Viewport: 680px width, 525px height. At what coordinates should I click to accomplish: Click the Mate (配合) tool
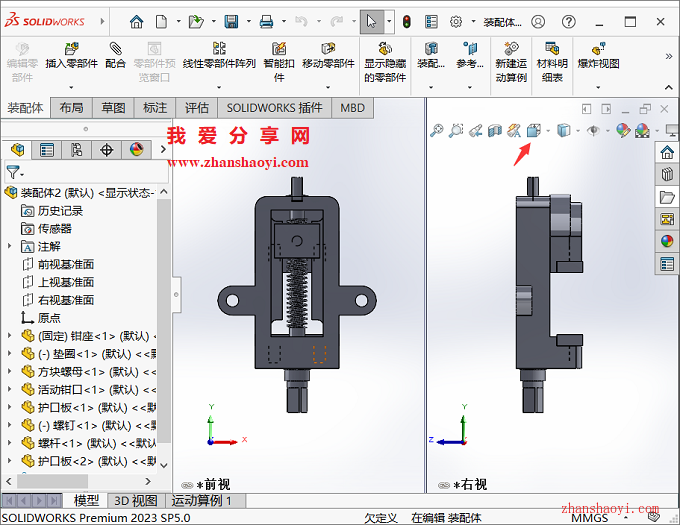(x=115, y=56)
